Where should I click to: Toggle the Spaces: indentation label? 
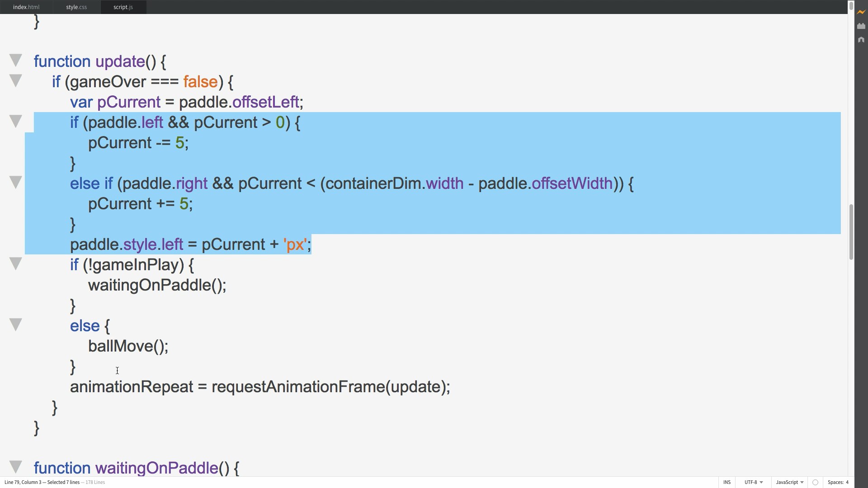pyautogui.click(x=835, y=482)
